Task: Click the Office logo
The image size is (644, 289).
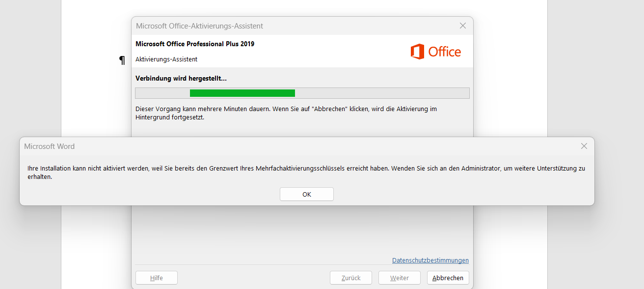Action: click(436, 52)
